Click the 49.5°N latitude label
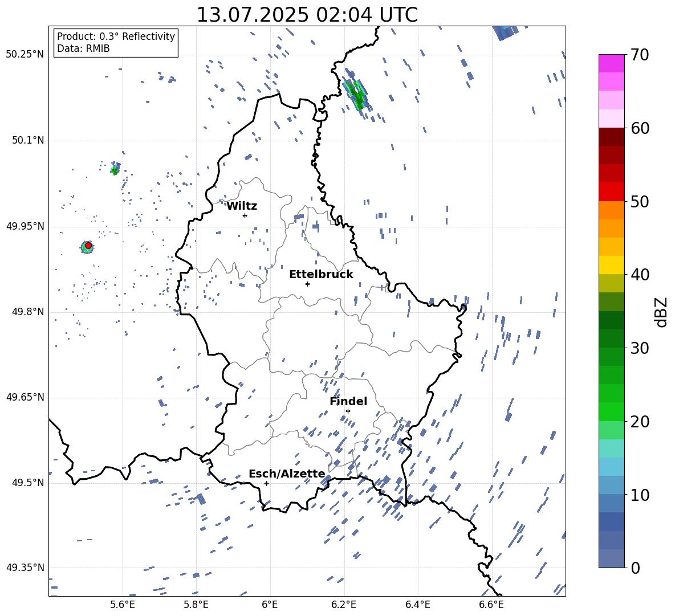Image resolution: width=675 pixels, height=616 pixels. tap(28, 483)
